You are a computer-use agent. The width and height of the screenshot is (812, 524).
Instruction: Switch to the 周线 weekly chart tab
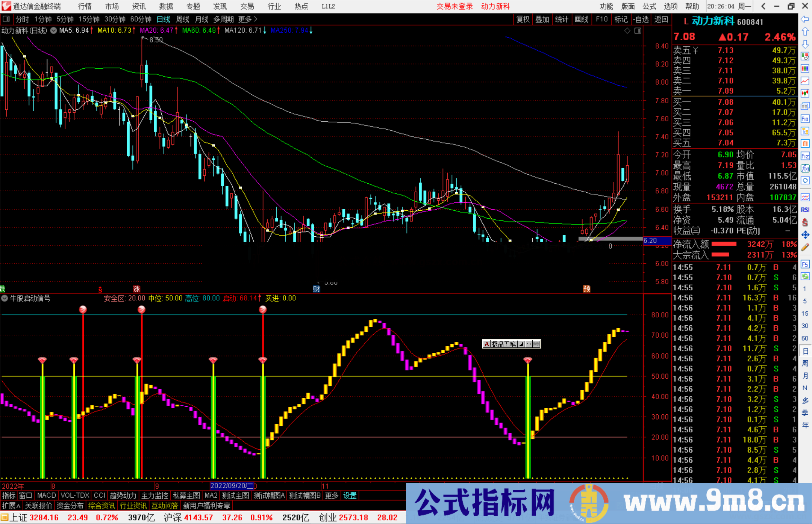coord(183,19)
